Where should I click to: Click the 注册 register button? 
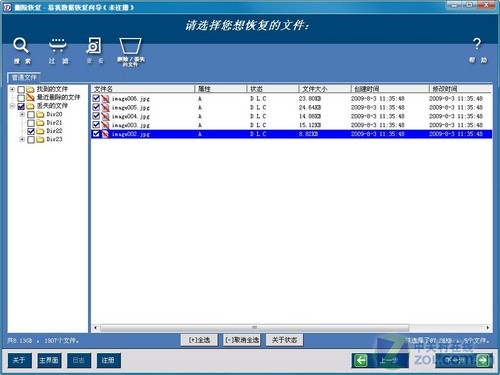(x=108, y=360)
